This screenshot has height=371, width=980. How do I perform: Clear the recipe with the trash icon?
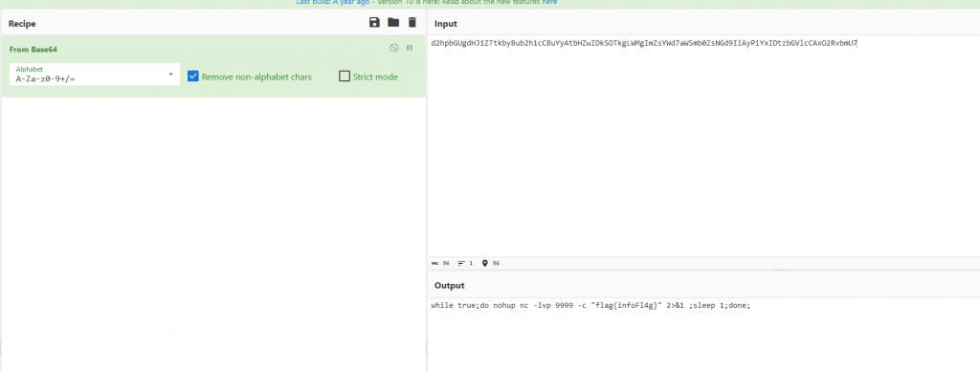(412, 23)
